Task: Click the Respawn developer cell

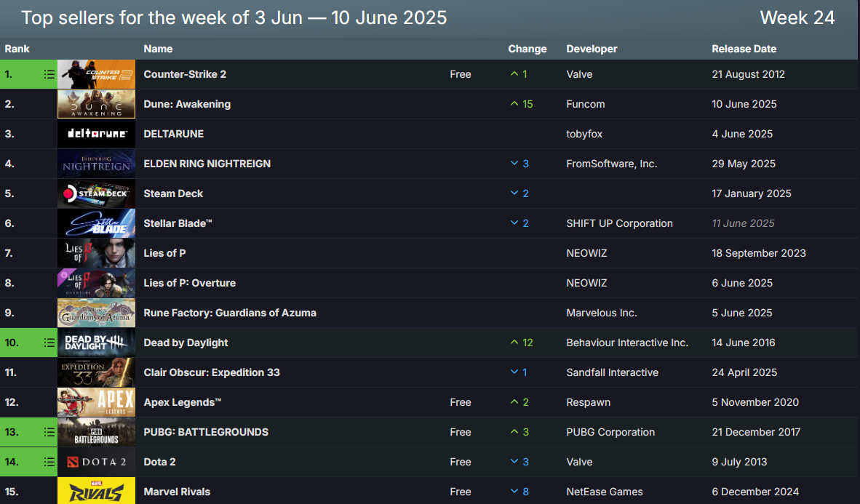Action: point(588,402)
